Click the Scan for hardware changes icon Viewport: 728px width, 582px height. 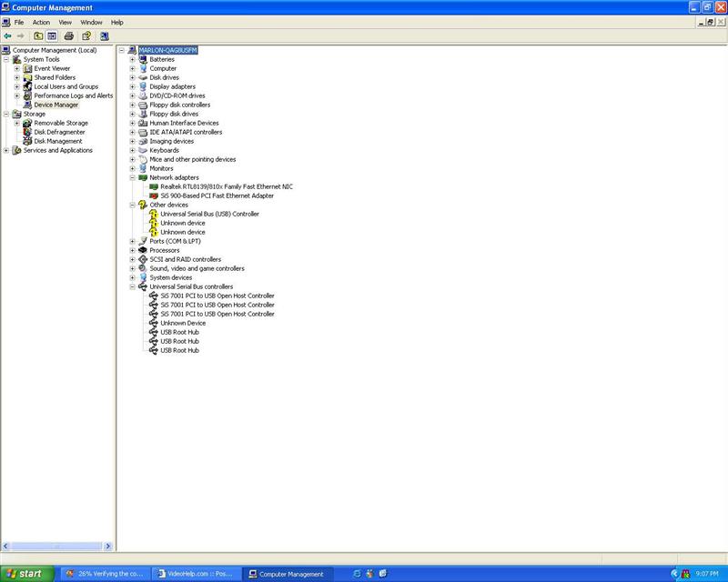(105, 35)
